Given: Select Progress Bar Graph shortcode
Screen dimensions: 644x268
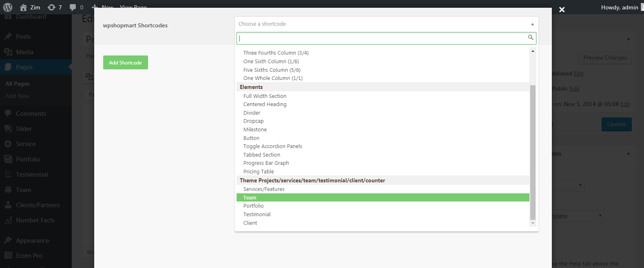Looking at the screenshot, I should [383, 163].
